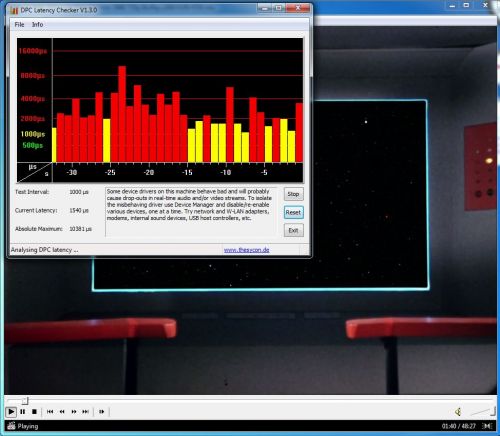Viewport: 500px width, 436px height.
Task: Open the Info menu in DPC Latency Checker
Action: (x=37, y=24)
